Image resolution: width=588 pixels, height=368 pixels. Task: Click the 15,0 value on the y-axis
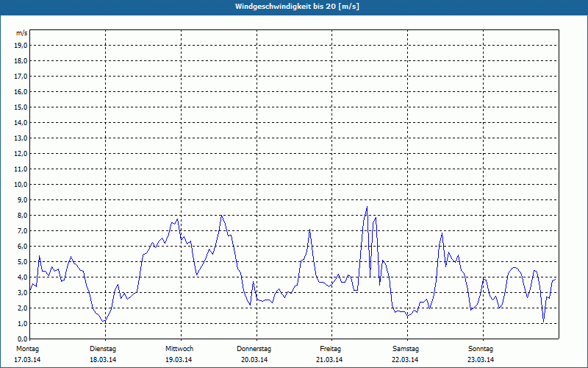point(21,107)
